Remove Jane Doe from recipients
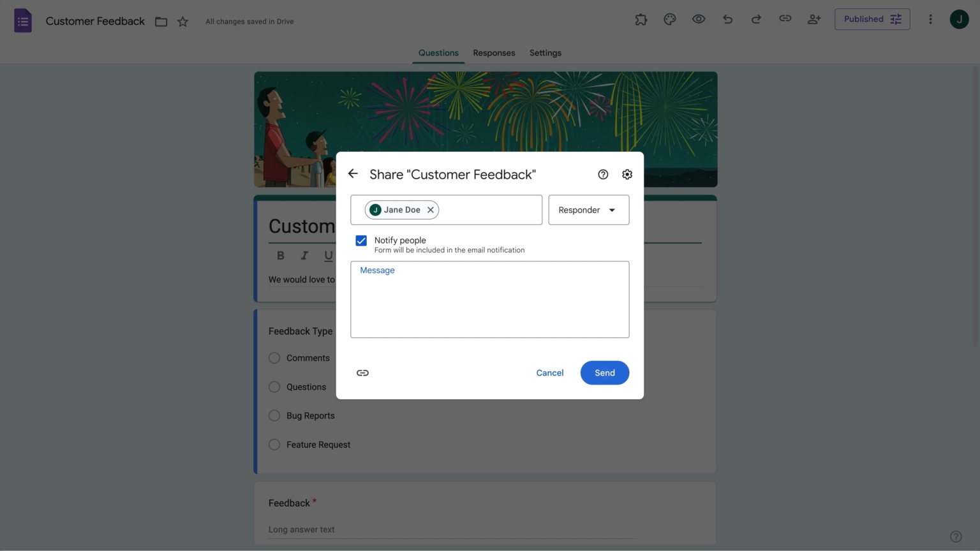 point(431,209)
